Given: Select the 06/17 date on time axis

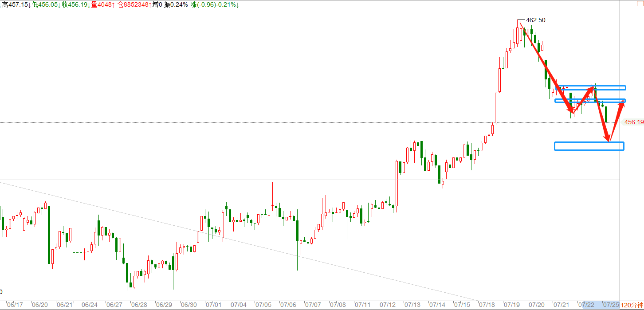Looking at the screenshot, I should (16, 305).
